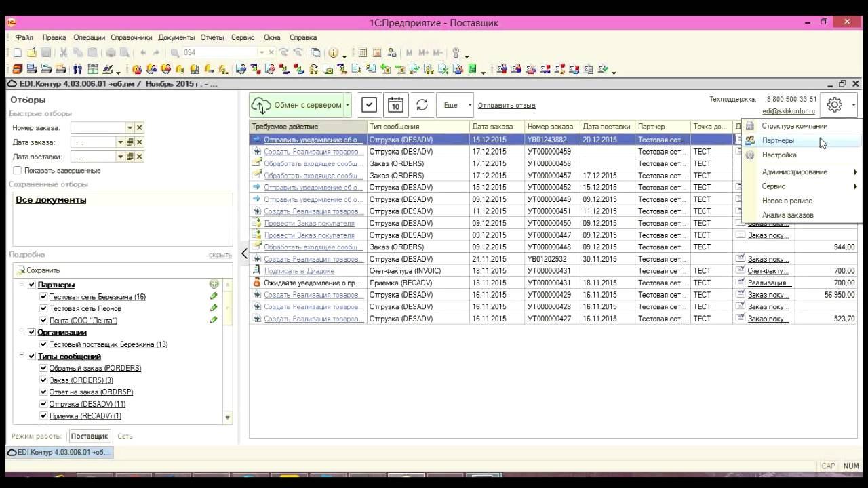This screenshot has width=868, height=488.
Task: Click the checkmark button next to Обмен с сервером
Action: (x=369, y=105)
